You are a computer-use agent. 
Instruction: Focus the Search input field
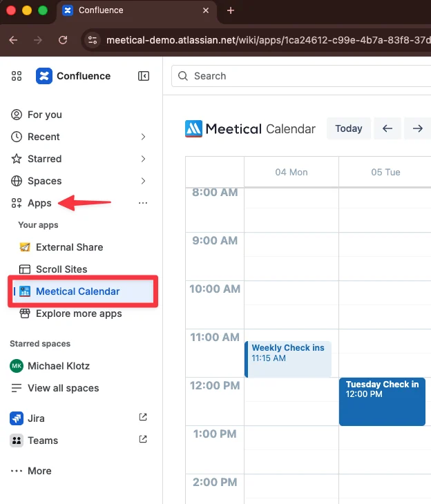(301, 76)
